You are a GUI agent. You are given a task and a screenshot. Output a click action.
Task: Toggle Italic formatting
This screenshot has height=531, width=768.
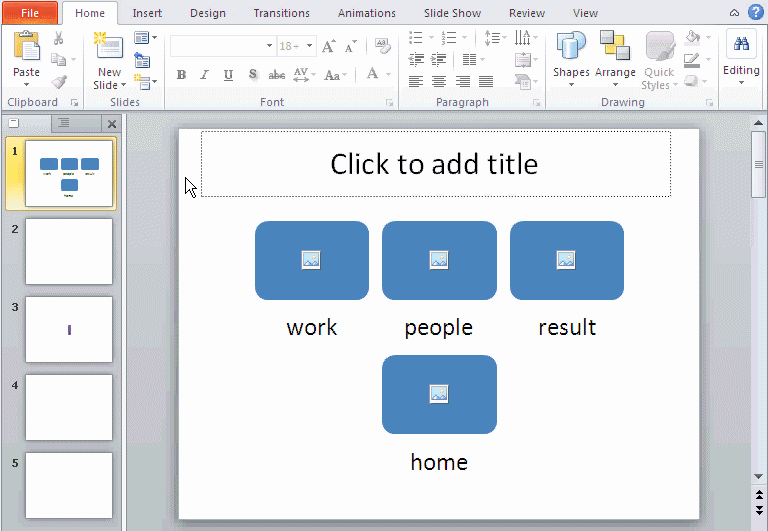pyautogui.click(x=204, y=75)
